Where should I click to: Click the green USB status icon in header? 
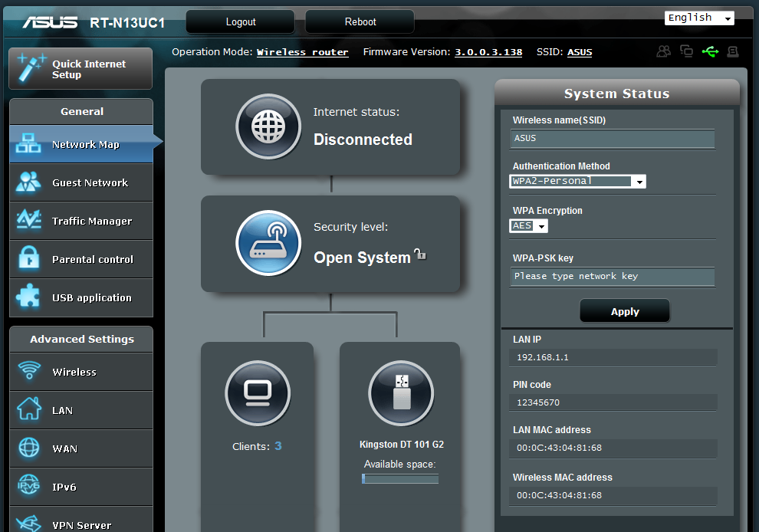point(710,51)
